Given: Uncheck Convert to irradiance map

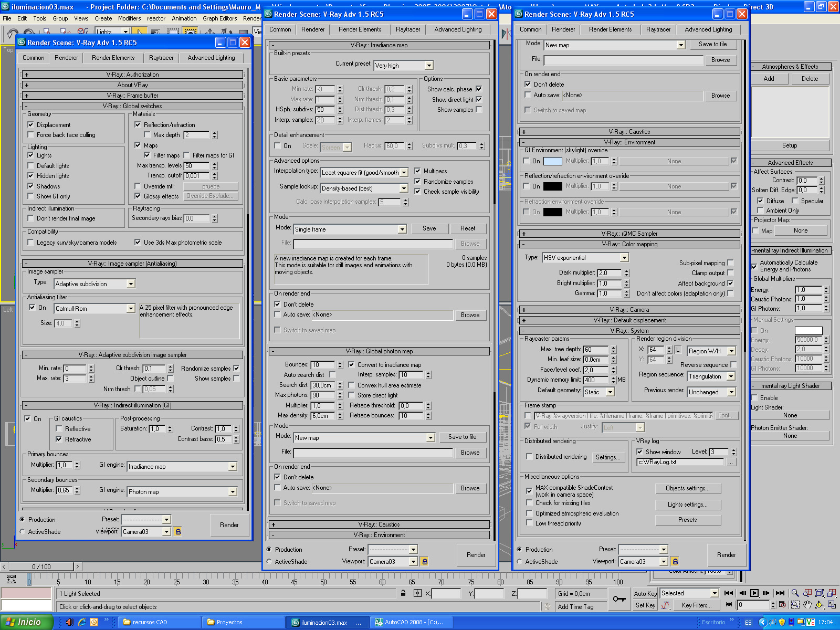Looking at the screenshot, I should click(x=351, y=365).
